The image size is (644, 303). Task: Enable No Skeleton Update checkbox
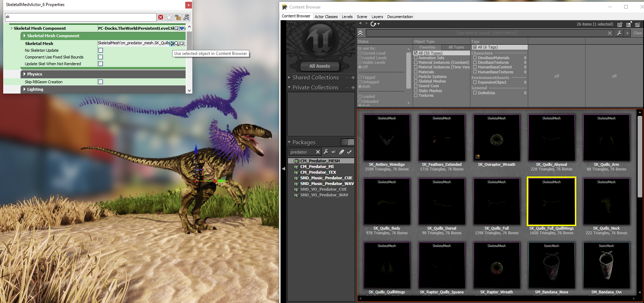101,50
